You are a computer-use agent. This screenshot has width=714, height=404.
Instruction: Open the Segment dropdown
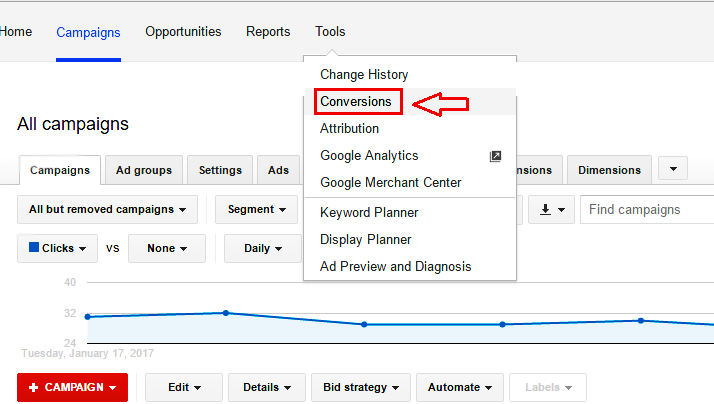pos(256,210)
